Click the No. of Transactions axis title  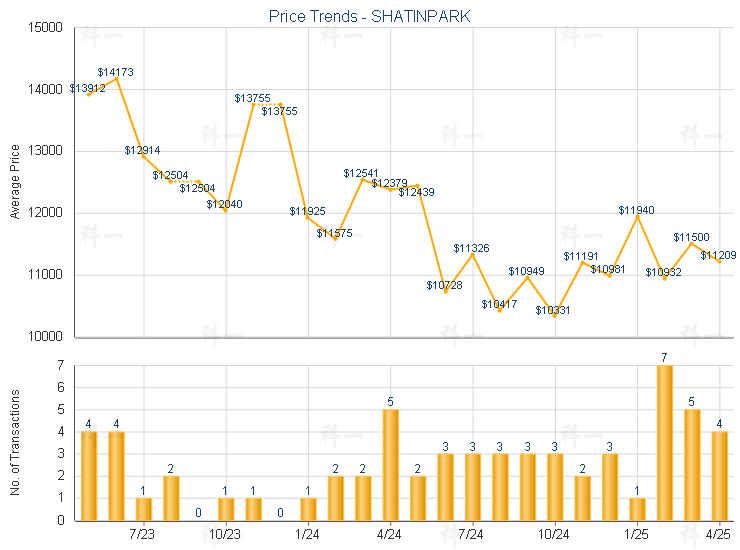pos(15,442)
